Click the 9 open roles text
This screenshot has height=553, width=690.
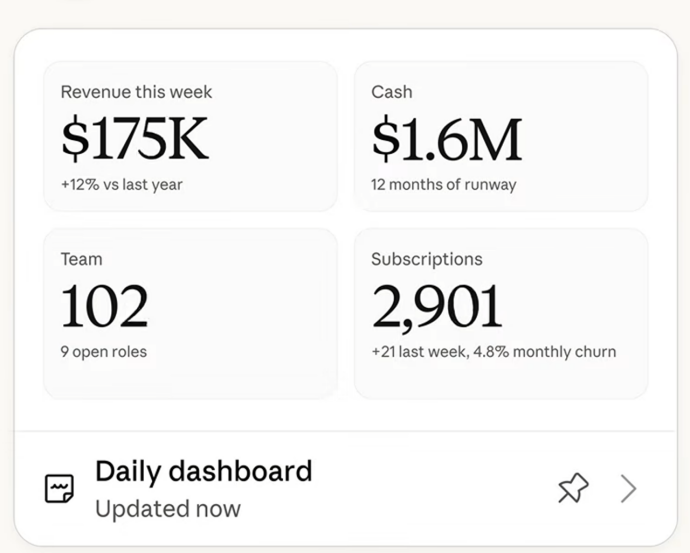[104, 352]
